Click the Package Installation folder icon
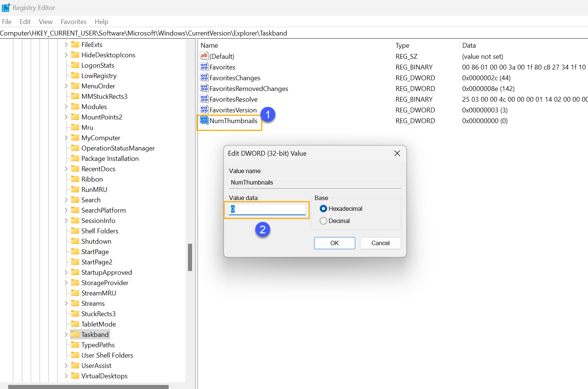588x389 pixels. coord(75,158)
